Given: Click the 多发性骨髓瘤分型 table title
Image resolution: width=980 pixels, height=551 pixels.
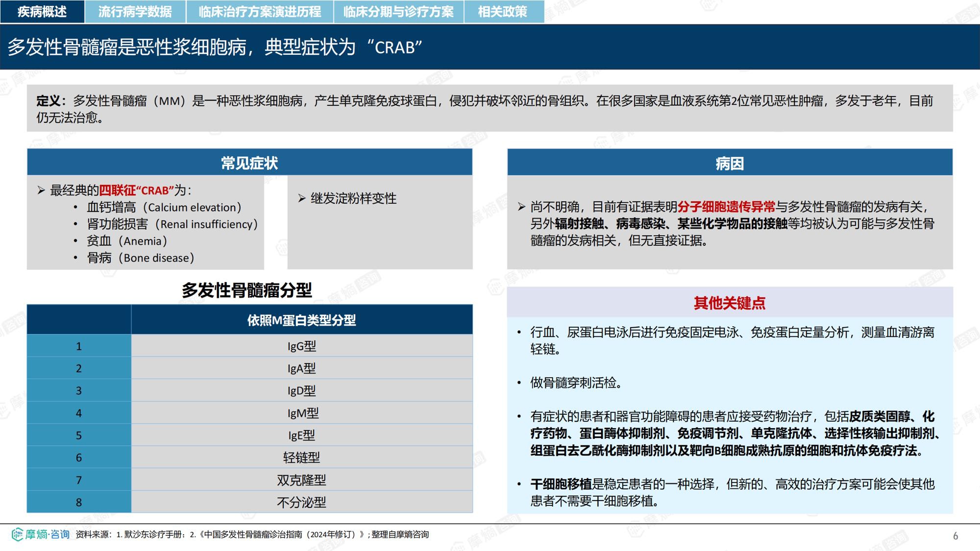Looking at the screenshot, I should pyautogui.click(x=246, y=290).
